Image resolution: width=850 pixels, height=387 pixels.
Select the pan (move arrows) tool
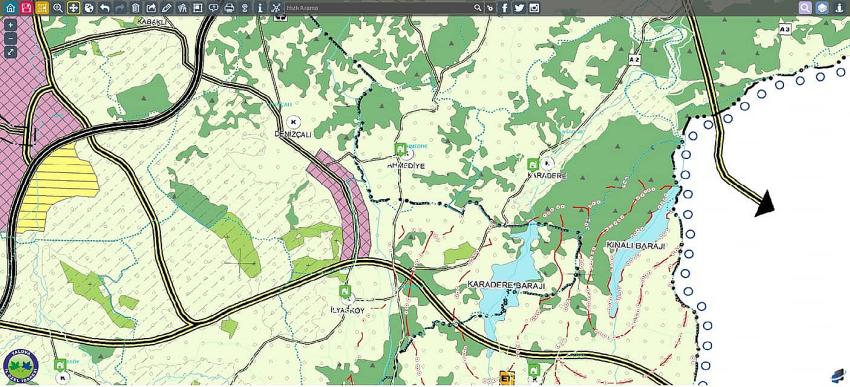coord(74,8)
